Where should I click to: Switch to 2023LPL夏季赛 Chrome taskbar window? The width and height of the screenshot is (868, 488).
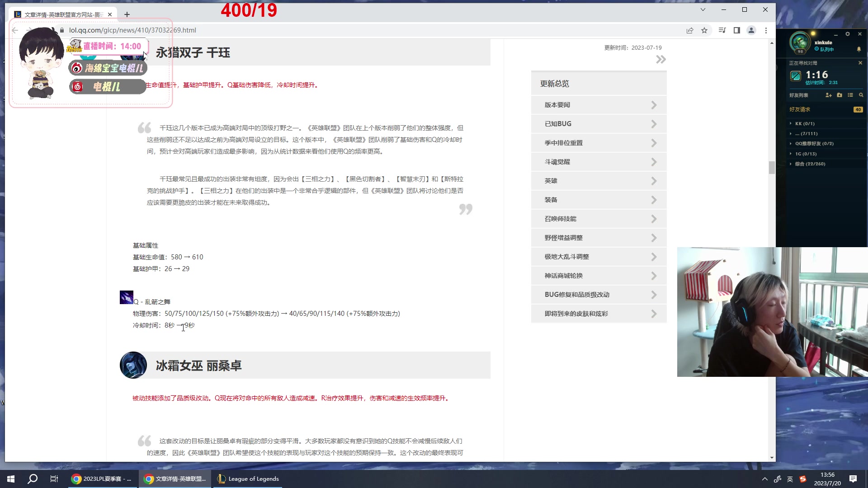click(x=102, y=479)
